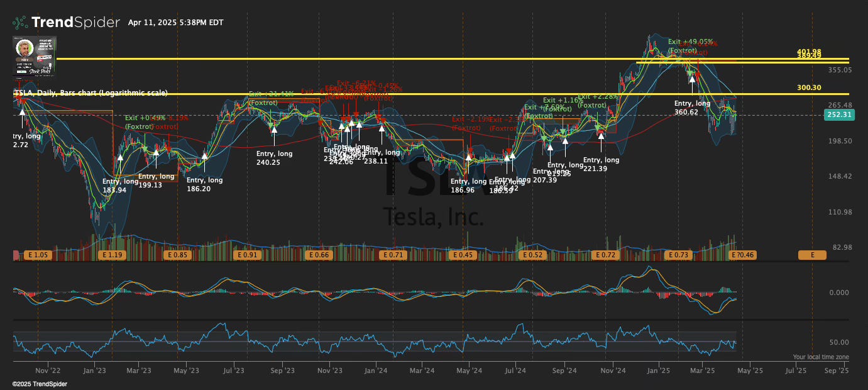Select the 300.30 price level label
Viewport: 868px width, 390px height.
coord(809,87)
